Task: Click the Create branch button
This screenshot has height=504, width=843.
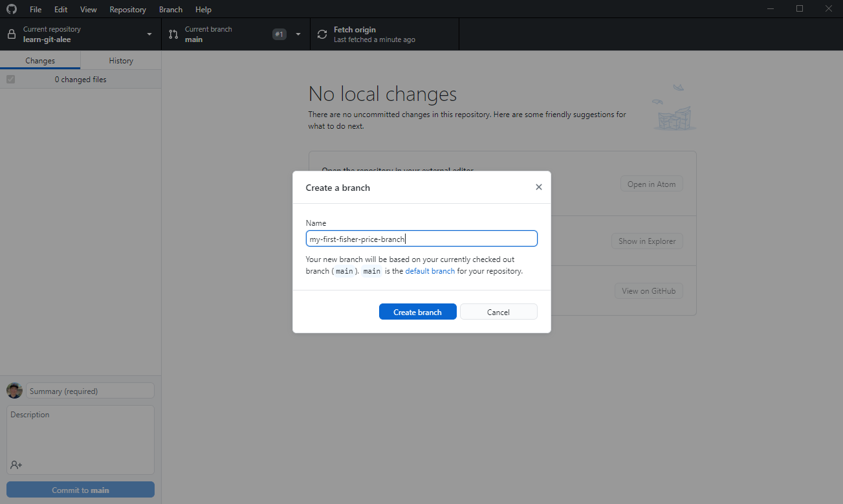Action: pos(417,312)
